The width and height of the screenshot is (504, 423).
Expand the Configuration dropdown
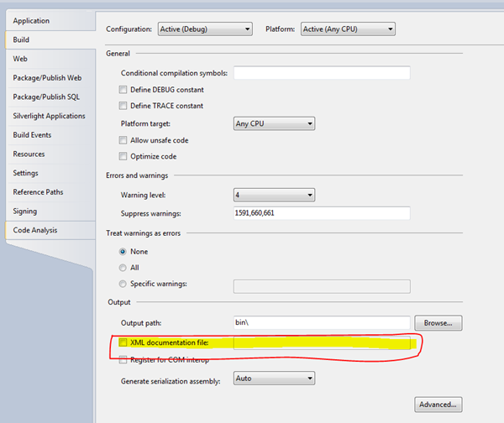[x=205, y=29]
